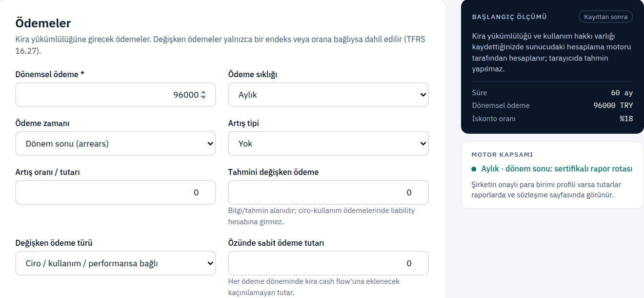Click the Artış oranı / tutarı field
The height and width of the screenshot is (298, 644).
click(x=115, y=192)
